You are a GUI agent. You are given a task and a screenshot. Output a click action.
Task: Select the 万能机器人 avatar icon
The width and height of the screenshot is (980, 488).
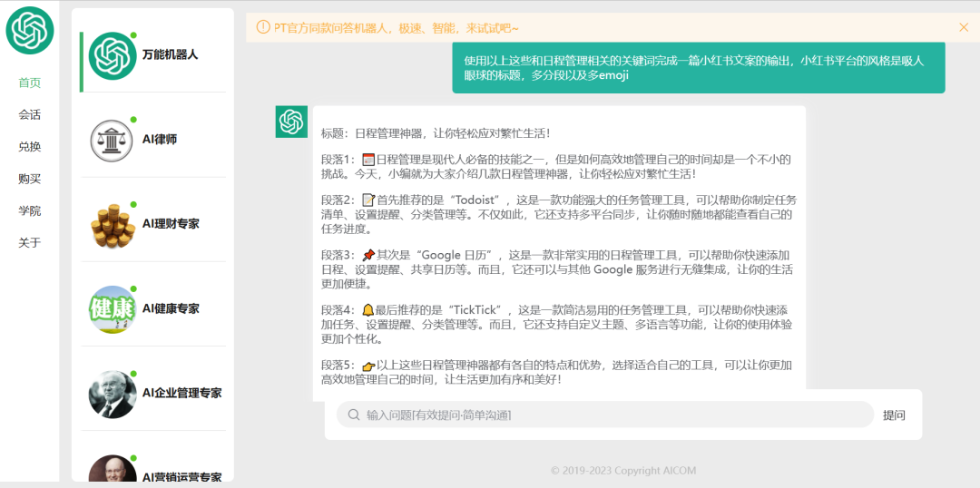(112, 55)
